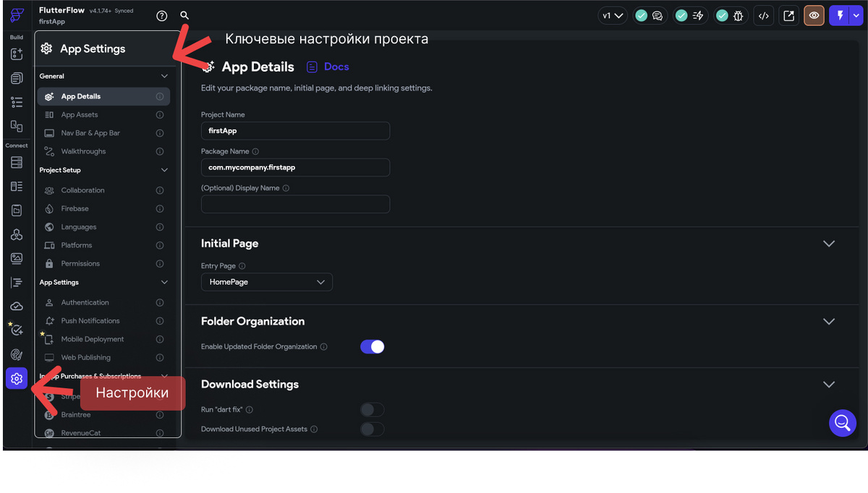Select Nav Bar & App Bar settings

click(103, 133)
